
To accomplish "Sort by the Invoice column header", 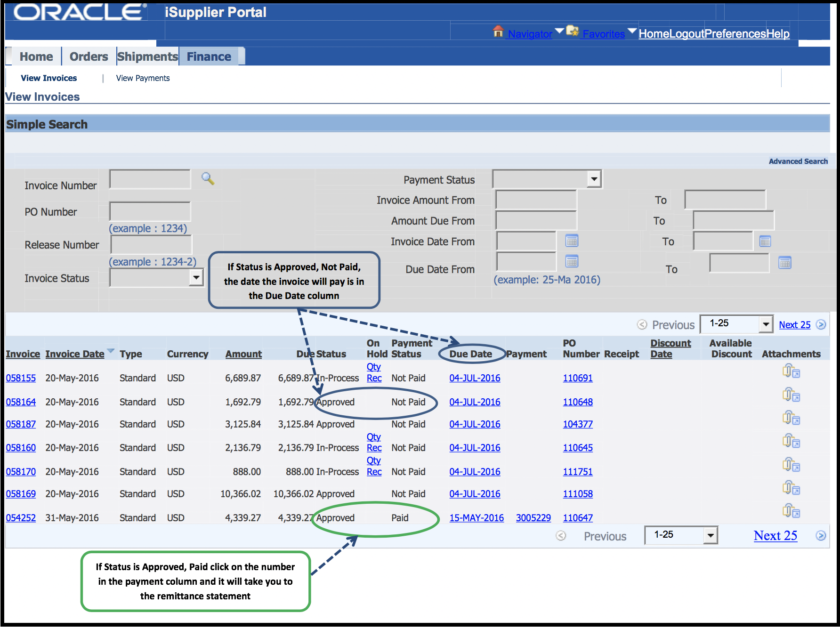I will 23,354.
